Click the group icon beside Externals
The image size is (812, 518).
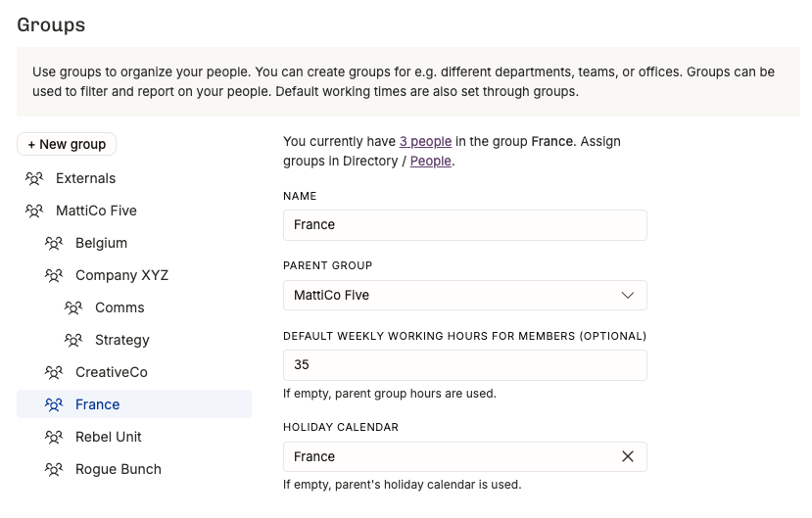[x=34, y=178]
